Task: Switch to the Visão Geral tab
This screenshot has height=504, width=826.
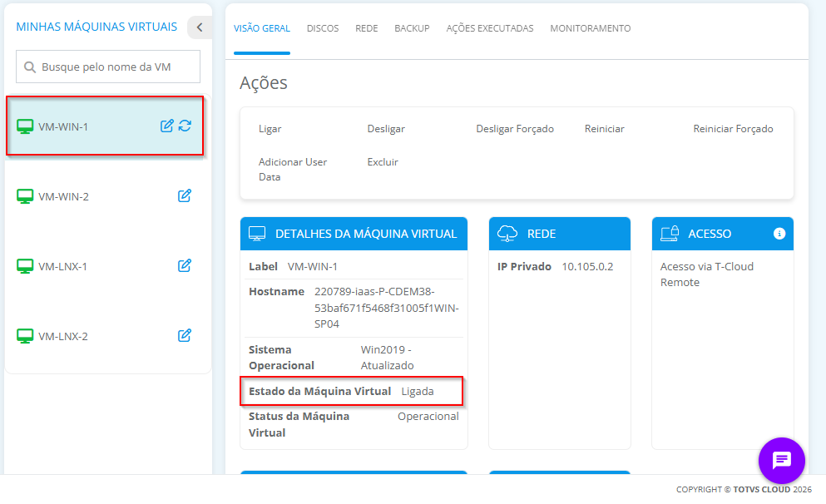Action: click(262, 28)
